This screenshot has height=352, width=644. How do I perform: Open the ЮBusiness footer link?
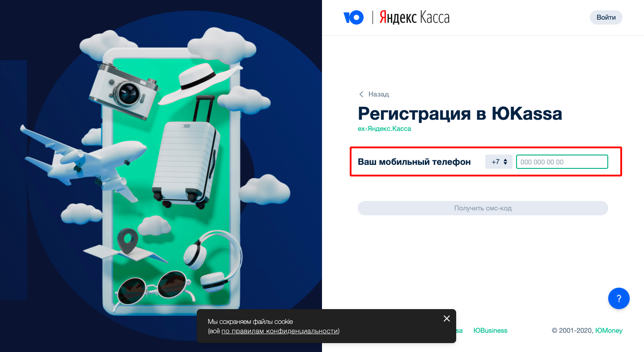[491, 331]
